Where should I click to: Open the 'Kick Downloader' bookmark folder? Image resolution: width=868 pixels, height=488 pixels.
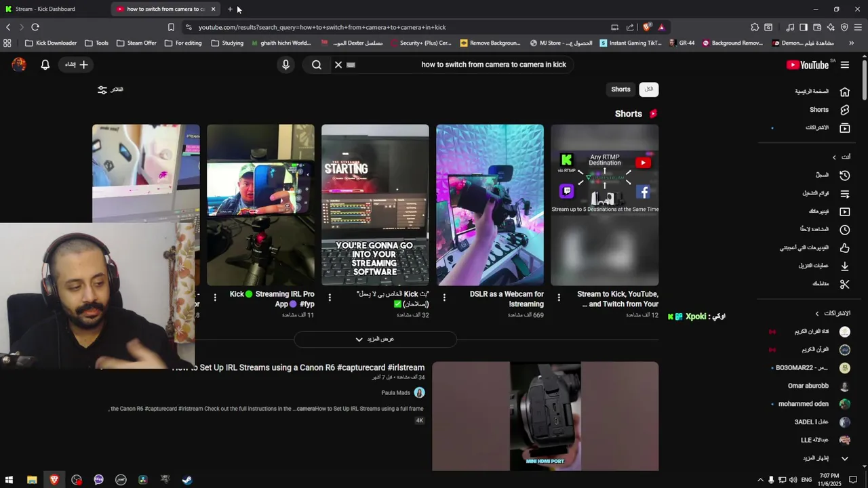[51, 43]
